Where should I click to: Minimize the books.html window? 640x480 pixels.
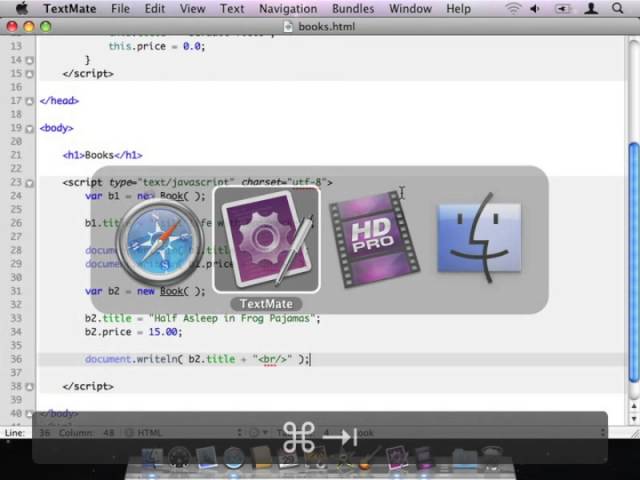pos(29,27)
